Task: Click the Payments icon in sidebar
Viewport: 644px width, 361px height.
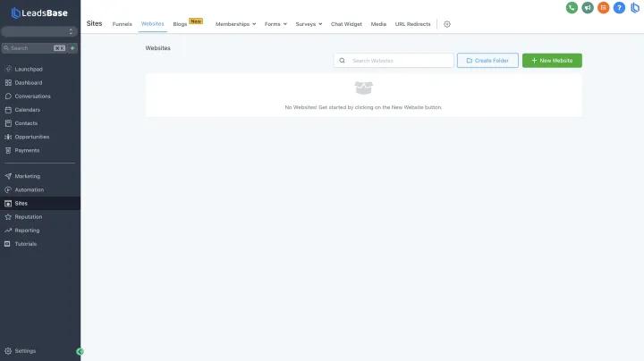Action: (x=8, y=150)
